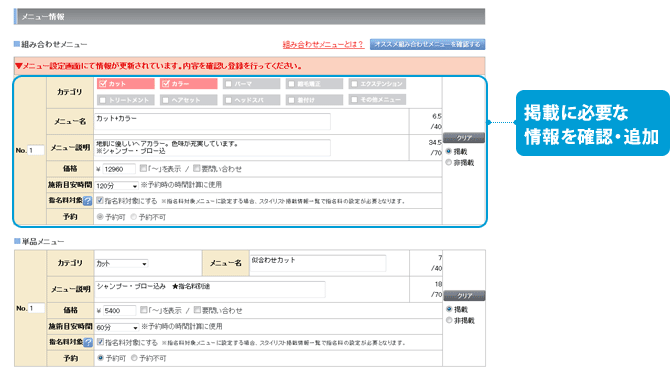The image size is (670, 385).
Task: Check the ヘッドスパ category checkbox
Action: 229,100
